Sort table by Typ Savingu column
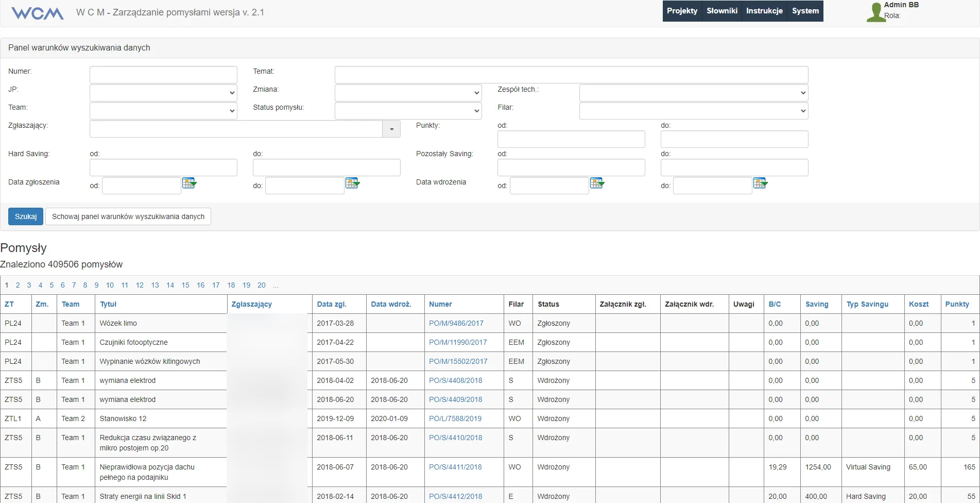 pyautogui.click(x=867, y=304)
